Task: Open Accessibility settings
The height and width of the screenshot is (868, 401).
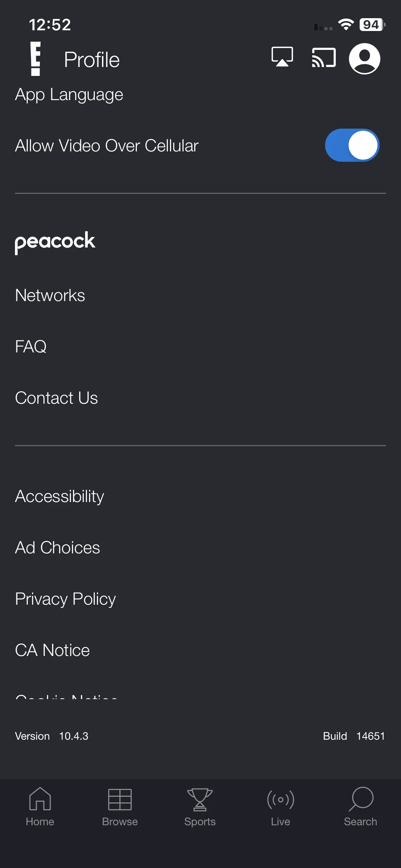Action: [x=60, y=497]
